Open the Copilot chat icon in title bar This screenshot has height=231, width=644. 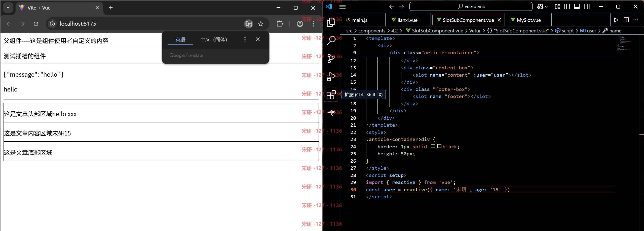(540, 7)
